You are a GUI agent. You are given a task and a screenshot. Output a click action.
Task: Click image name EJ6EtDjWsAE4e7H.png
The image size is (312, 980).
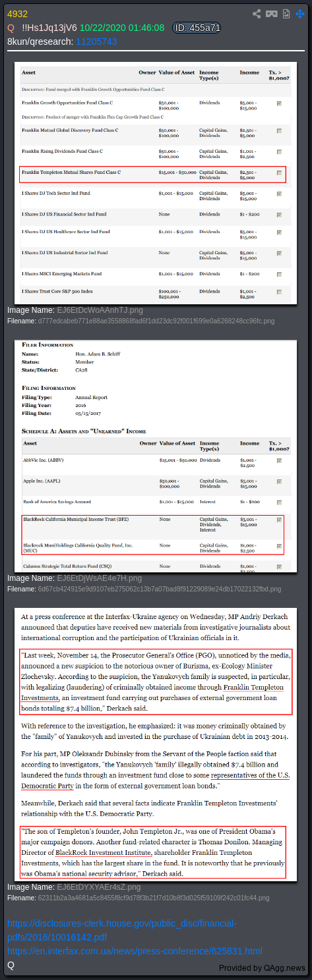coord(100,578)
